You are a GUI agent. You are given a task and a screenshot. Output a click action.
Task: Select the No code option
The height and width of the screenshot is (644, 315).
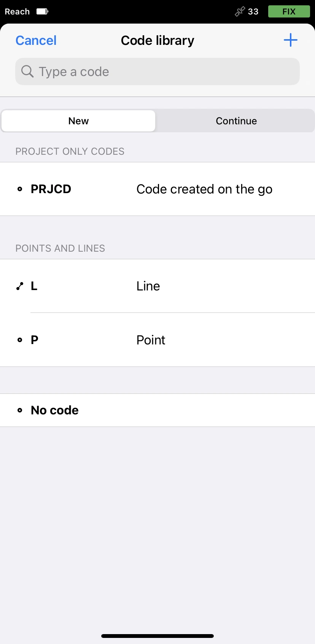[x=157, y=410]
